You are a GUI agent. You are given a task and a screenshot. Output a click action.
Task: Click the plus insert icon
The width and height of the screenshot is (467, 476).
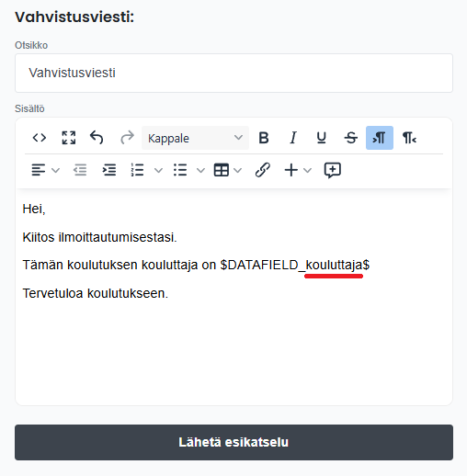pos(291,170)
